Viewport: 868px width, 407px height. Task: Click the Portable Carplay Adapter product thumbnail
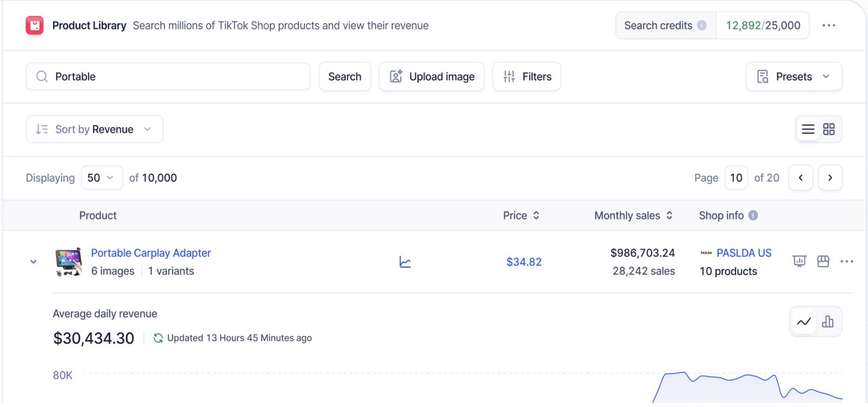coord(69,262)
